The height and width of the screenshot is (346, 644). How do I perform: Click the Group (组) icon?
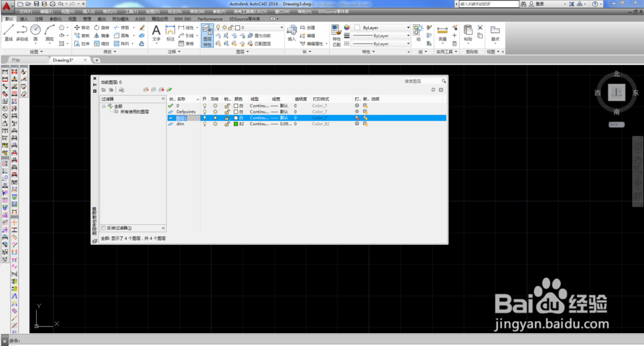(418, 33)
